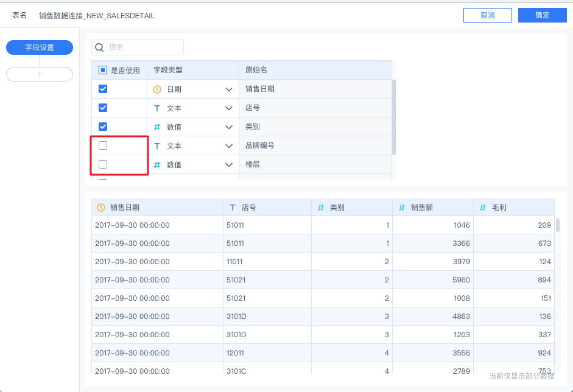Click the search magnifier icon
This screenshot has width=573, height=392.
[100, 47]
